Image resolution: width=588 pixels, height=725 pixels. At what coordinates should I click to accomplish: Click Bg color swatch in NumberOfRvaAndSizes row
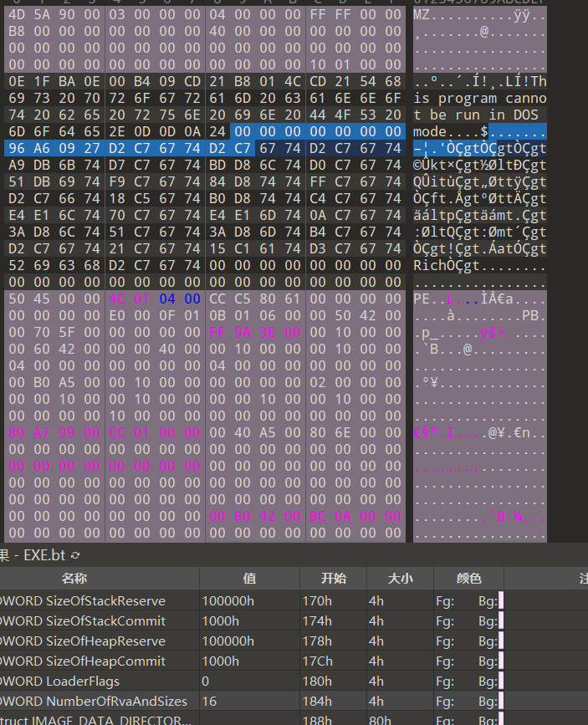[501, 701]
